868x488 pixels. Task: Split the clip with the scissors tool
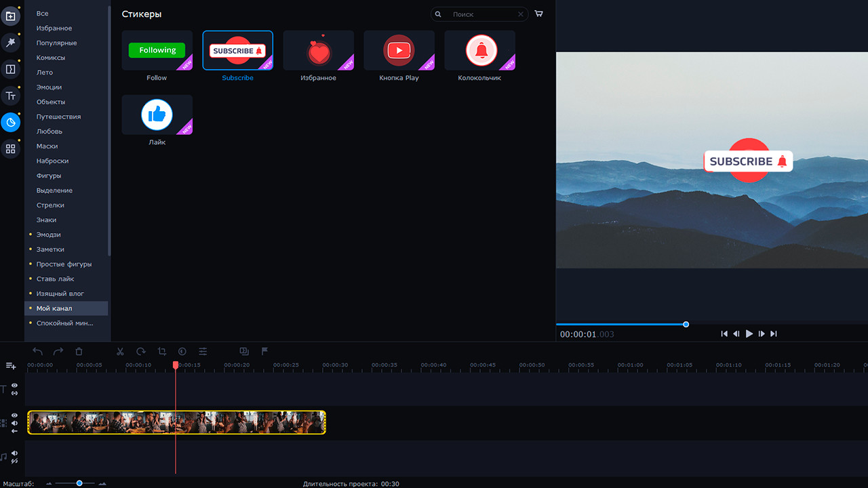[x=120, y=352]
